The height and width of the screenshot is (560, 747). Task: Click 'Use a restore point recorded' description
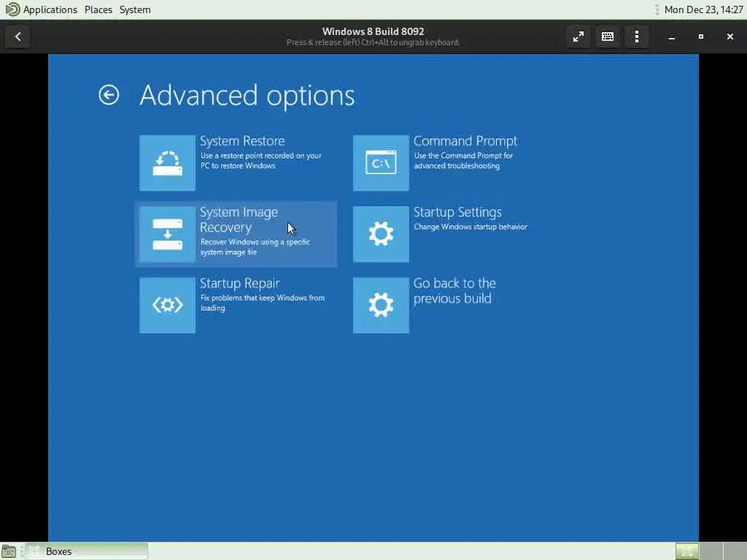[x=260, y=160]
